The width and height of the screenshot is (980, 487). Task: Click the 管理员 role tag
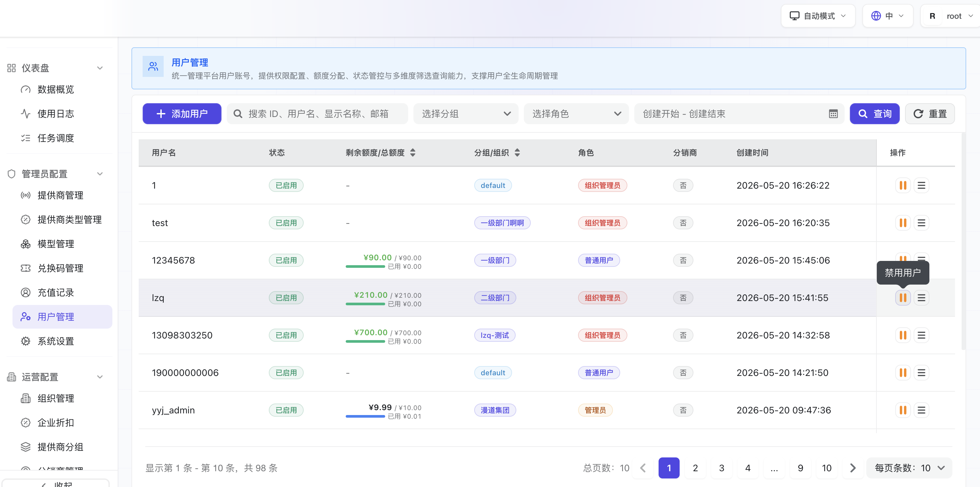pos(595,410)
